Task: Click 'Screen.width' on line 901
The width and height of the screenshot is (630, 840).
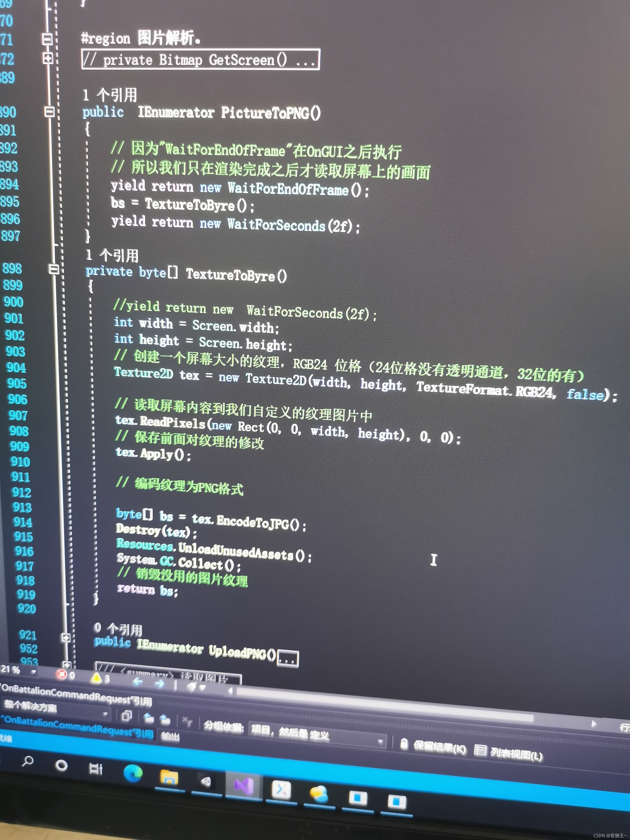Action: pos(233,327)
